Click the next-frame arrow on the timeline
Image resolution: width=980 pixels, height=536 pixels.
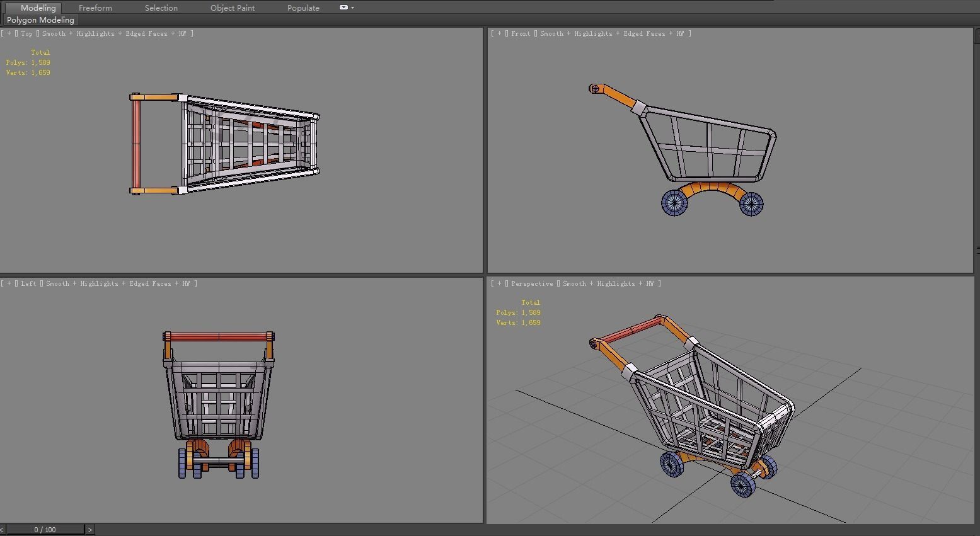(89, 529)
